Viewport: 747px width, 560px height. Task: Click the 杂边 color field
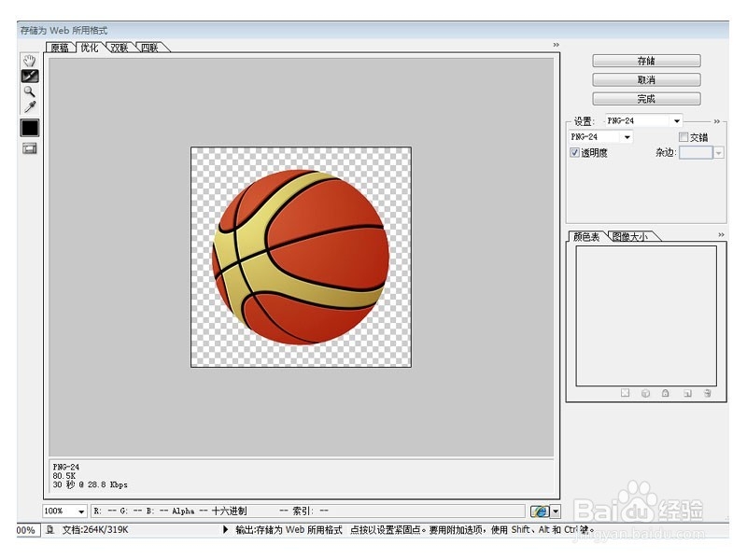coord(696,152)
